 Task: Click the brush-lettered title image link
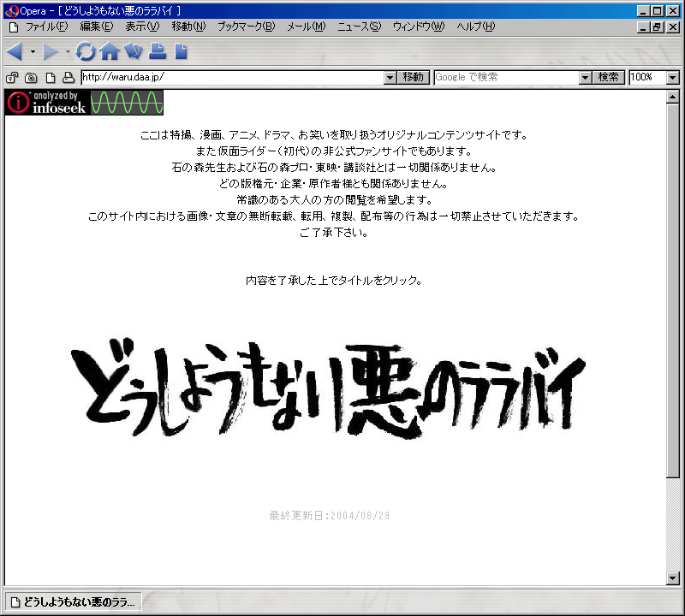(328, 388)
